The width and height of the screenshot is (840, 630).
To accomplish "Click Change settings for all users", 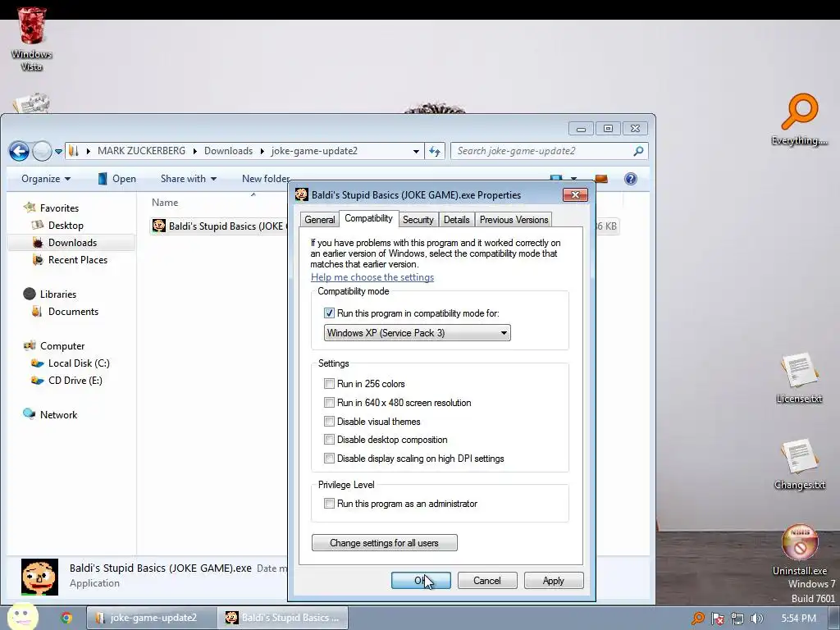I will click(x=384, y=543).
